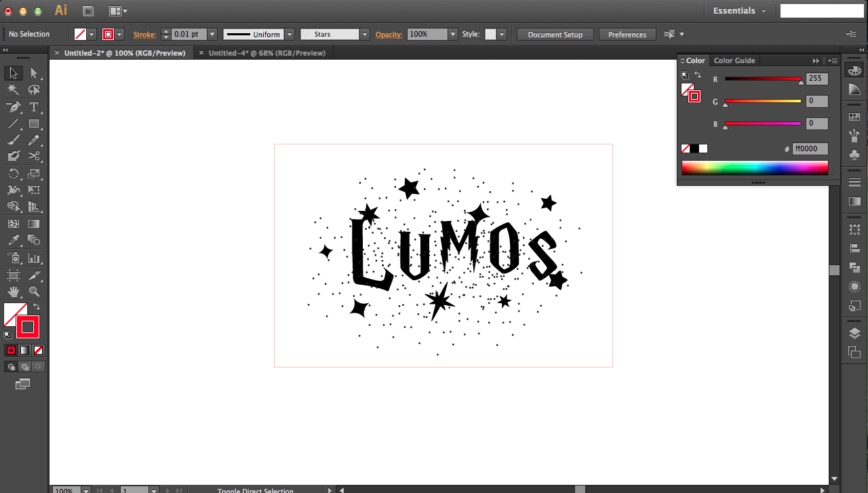Pick the Scale tool
The width and height of the screenshot is (868, 493).
click(x=34, y=174)
